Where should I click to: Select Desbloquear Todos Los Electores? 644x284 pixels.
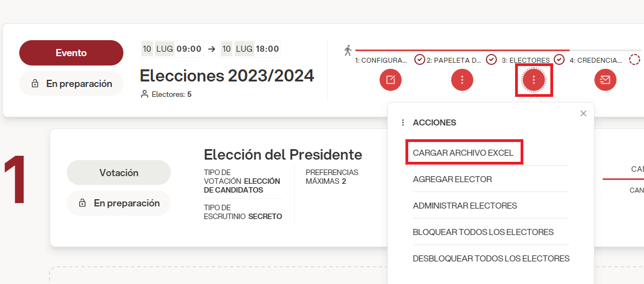pyautogui.click(x=491, y=259)
